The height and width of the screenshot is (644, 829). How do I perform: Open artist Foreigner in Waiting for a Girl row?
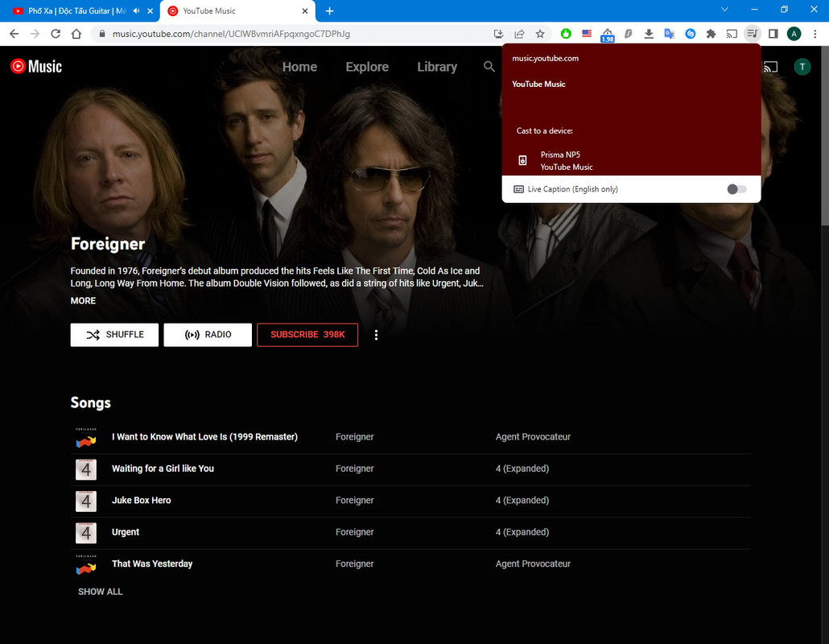(354, 469)
